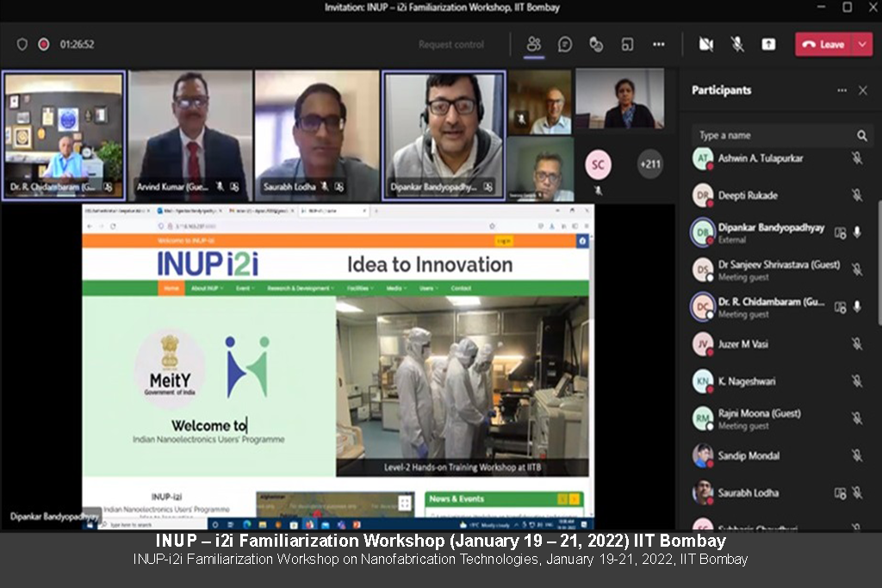Open the meeting chat icon
Screen dimensions: 882x588
tap(565, 44)
